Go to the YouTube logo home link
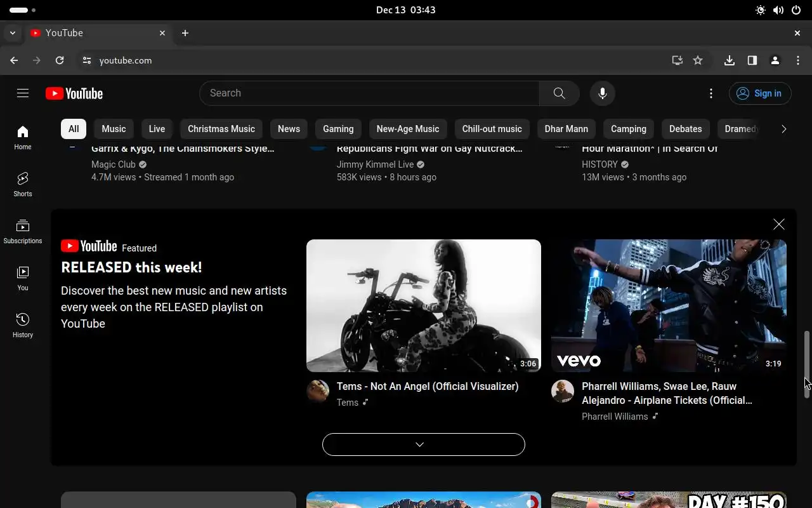 coord(74,93)
